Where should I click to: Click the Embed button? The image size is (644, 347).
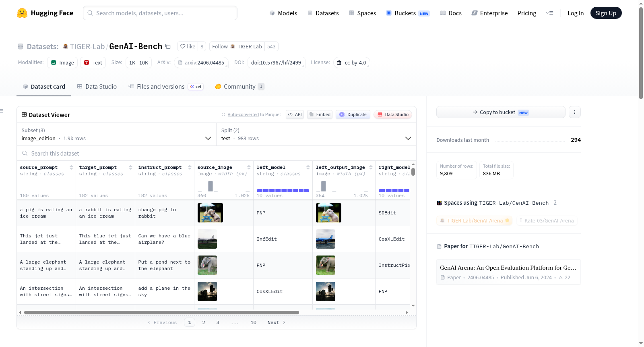pos(320,114)
